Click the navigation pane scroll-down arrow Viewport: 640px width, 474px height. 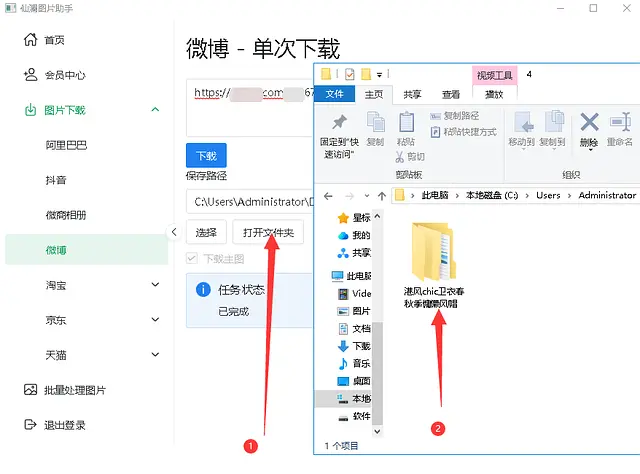(378, 431)
